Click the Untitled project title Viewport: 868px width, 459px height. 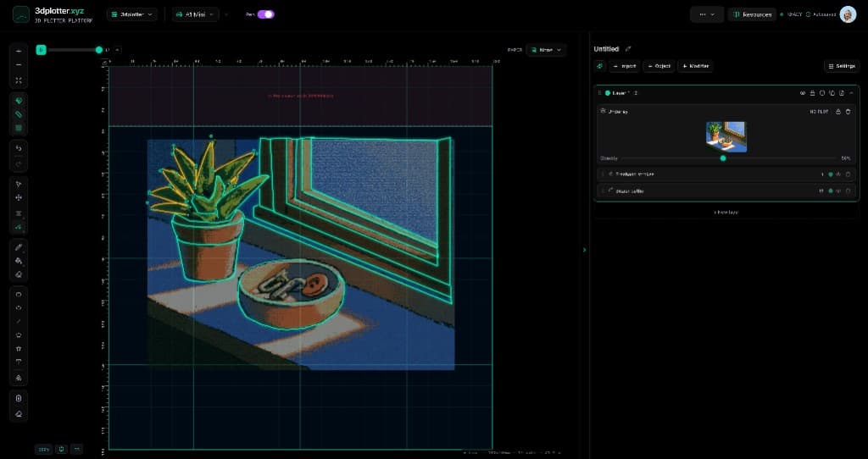[x=606, y=48]
